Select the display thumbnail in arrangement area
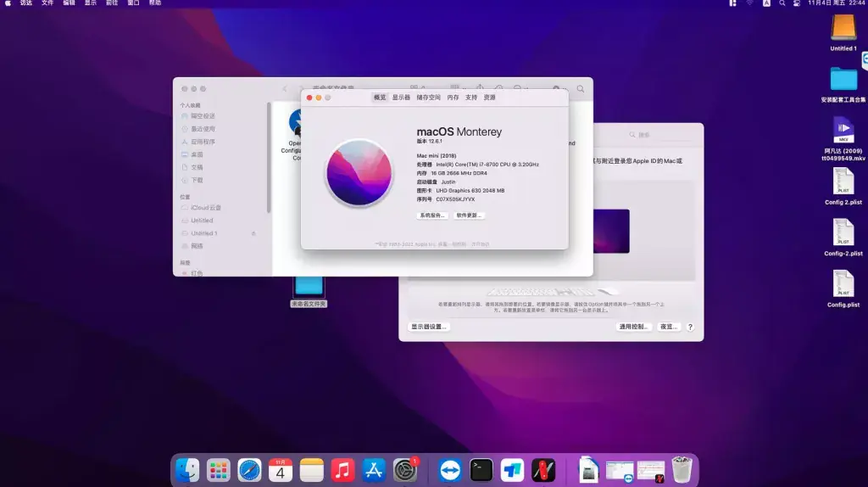 (611, 231)
